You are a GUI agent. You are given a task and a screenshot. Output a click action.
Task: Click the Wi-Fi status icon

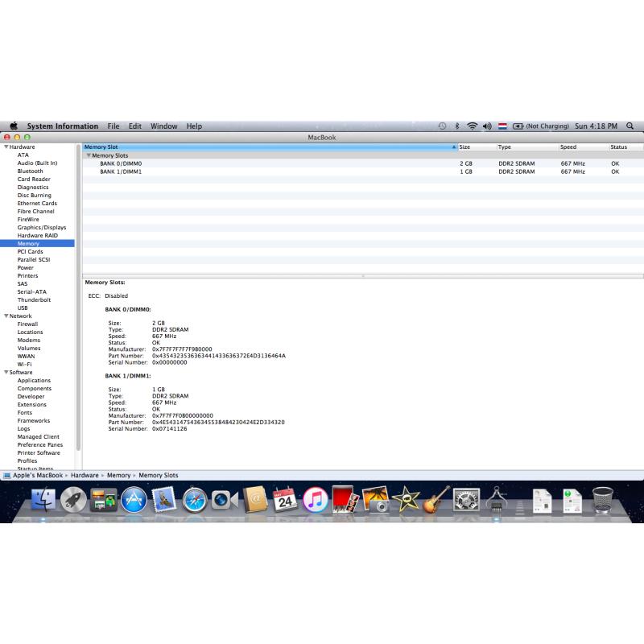473,126
